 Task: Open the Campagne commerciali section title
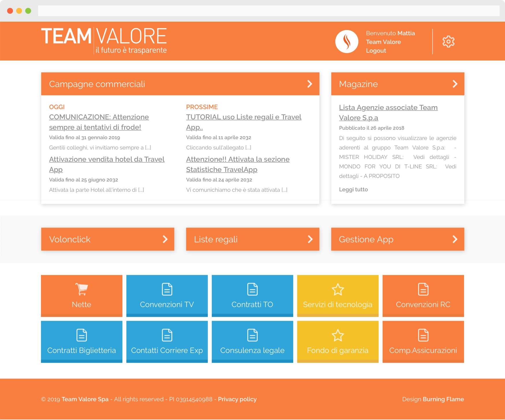(x=97, y=84)
